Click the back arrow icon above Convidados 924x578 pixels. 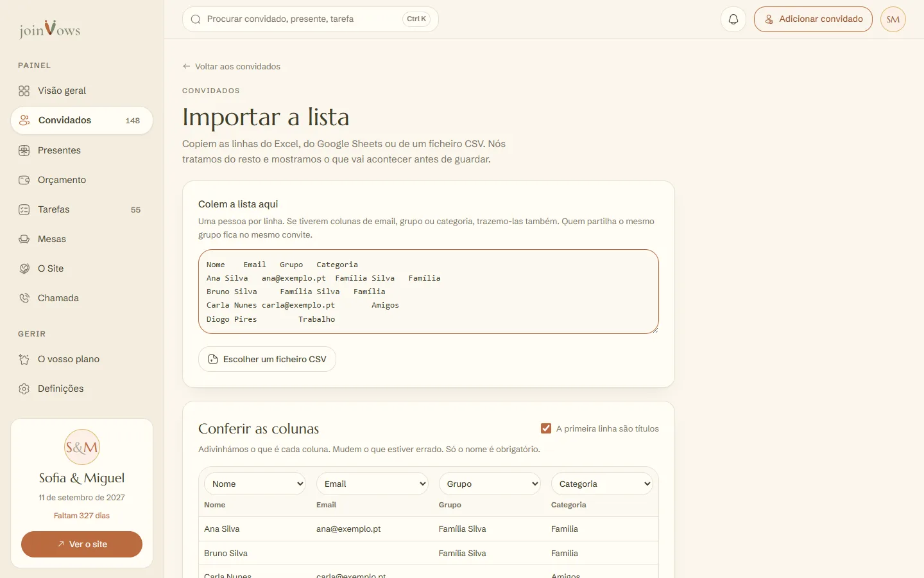(x=187, y=66)
